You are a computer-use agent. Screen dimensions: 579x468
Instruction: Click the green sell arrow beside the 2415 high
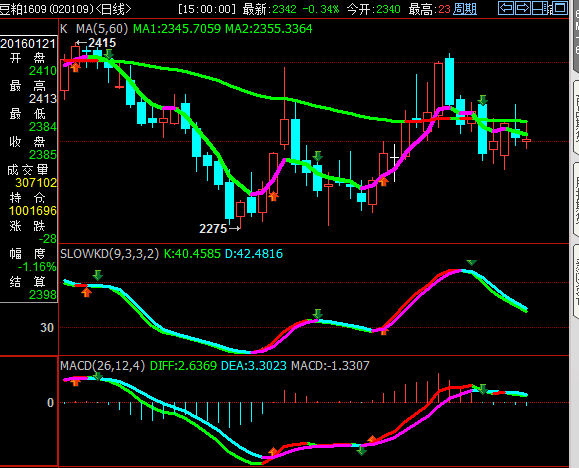109,54
